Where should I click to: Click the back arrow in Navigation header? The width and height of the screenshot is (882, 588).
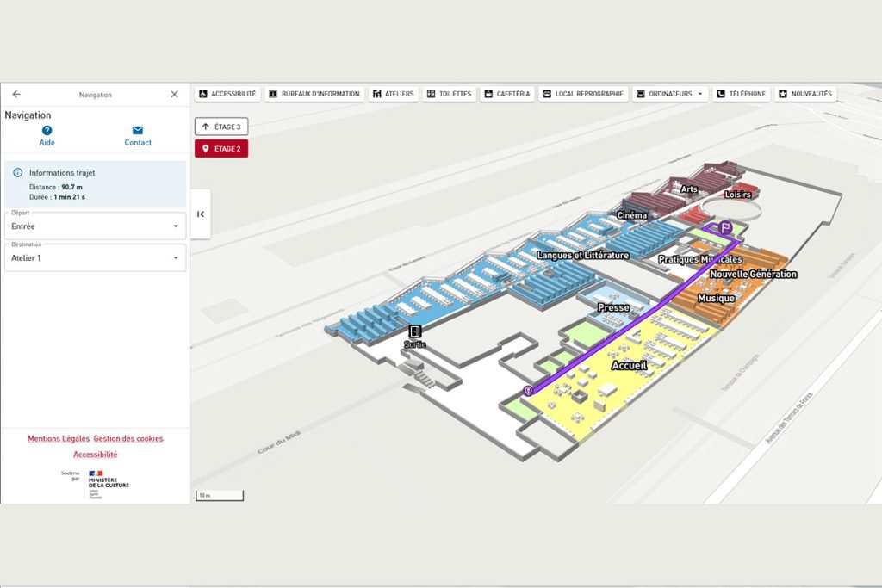(16, 95)
